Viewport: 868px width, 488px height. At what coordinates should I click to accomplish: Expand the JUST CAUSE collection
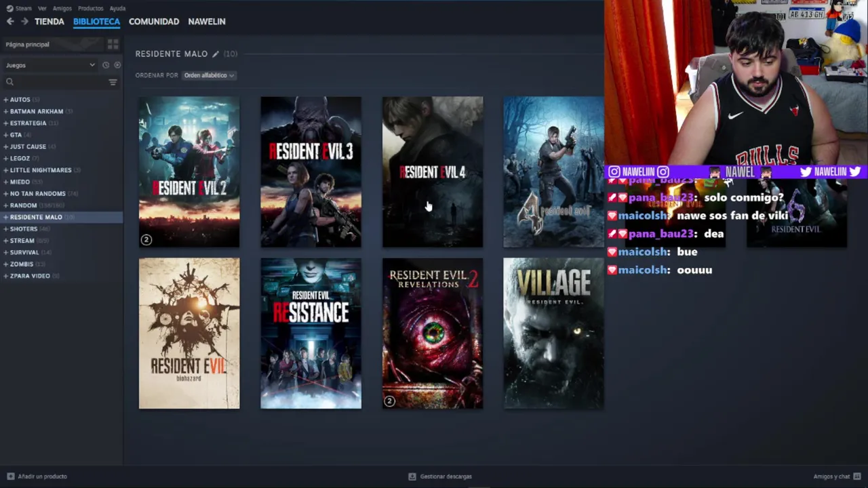[5, 146]
